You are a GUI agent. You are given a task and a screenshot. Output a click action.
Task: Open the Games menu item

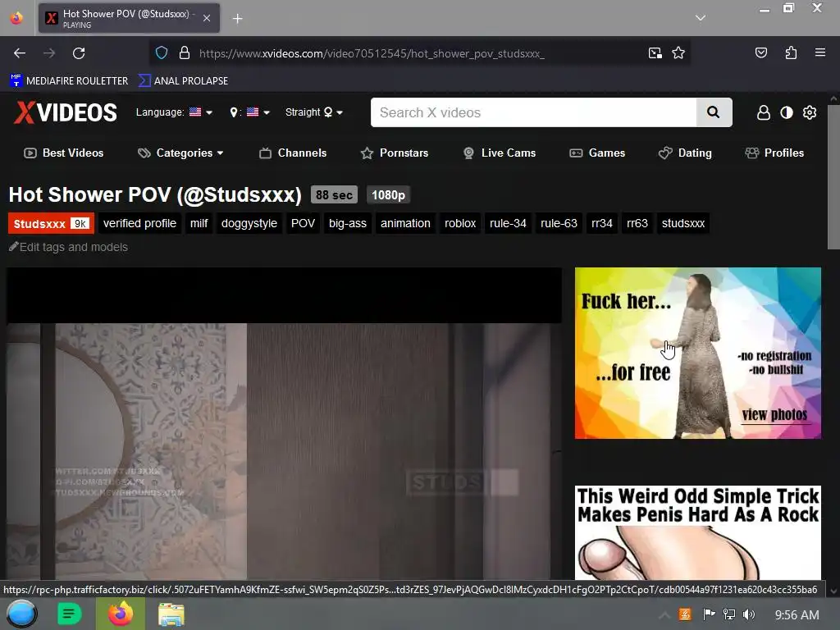coord(597,153)
